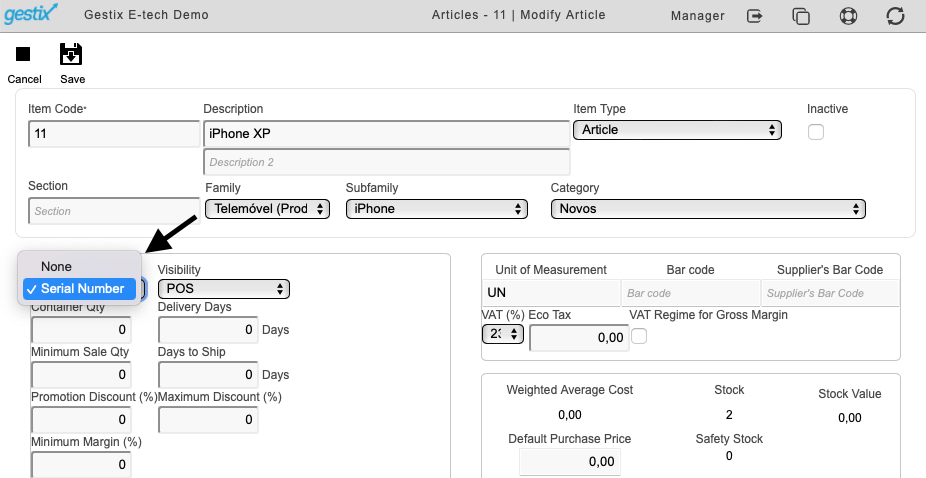
Task: Click the refresh arrows icon
Action: click(x=895, y=16)
